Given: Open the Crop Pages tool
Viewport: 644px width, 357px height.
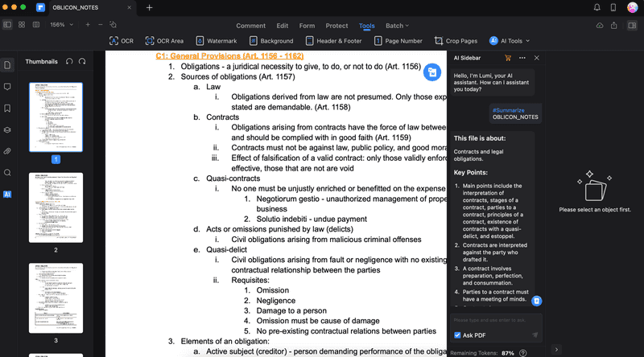Looking at the screenshot, I should (x=456, y=40).
